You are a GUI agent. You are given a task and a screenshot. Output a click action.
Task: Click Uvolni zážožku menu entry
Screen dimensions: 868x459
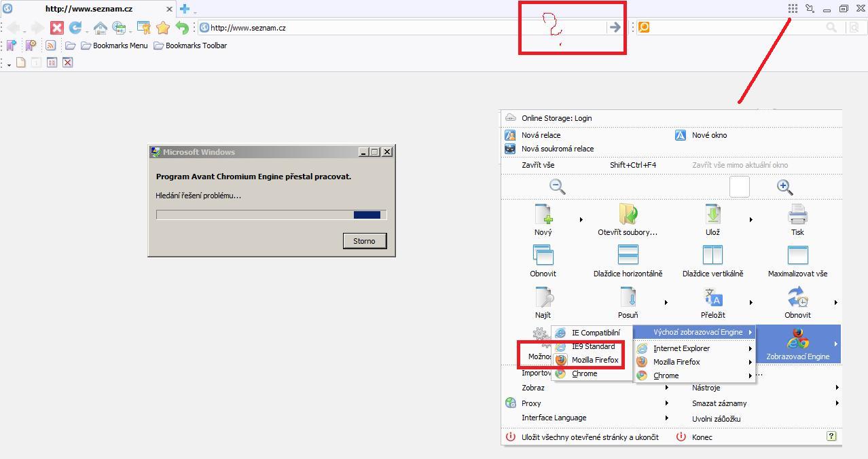716,419
